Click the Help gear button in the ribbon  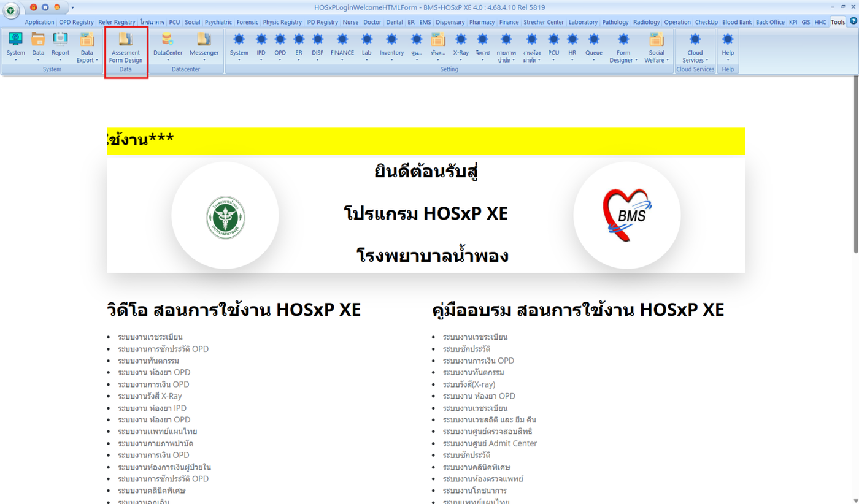click(728, 48)
